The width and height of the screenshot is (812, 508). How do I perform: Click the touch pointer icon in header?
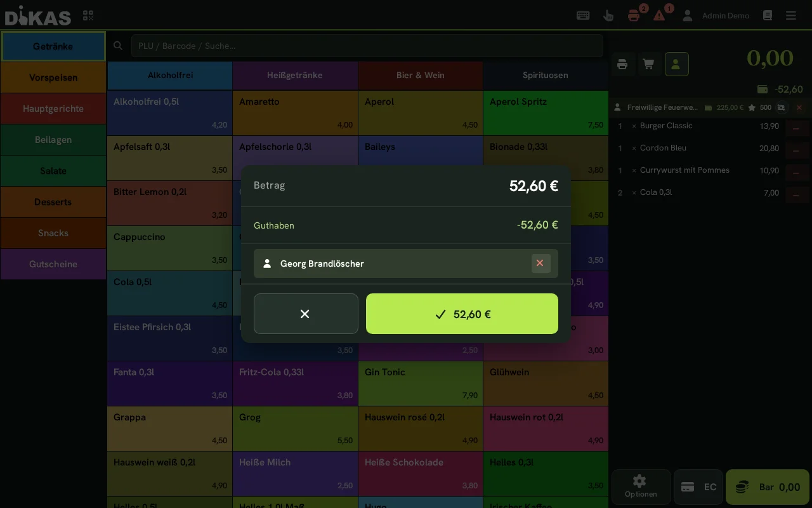tap(608, 16)
